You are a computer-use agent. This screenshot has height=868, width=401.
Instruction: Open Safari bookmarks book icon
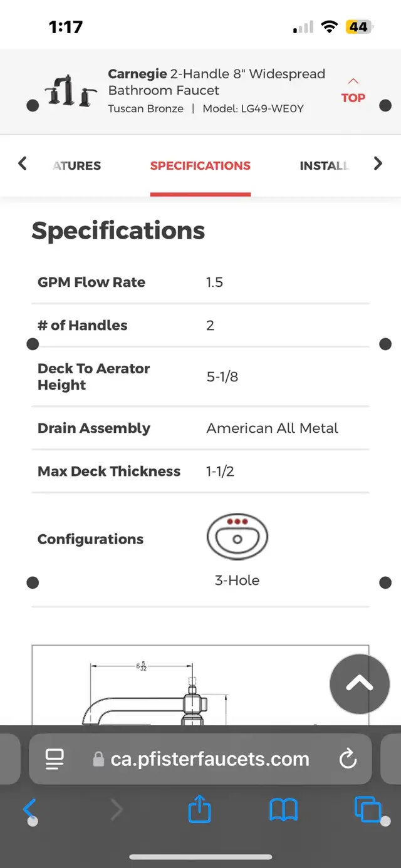point(283,810)
